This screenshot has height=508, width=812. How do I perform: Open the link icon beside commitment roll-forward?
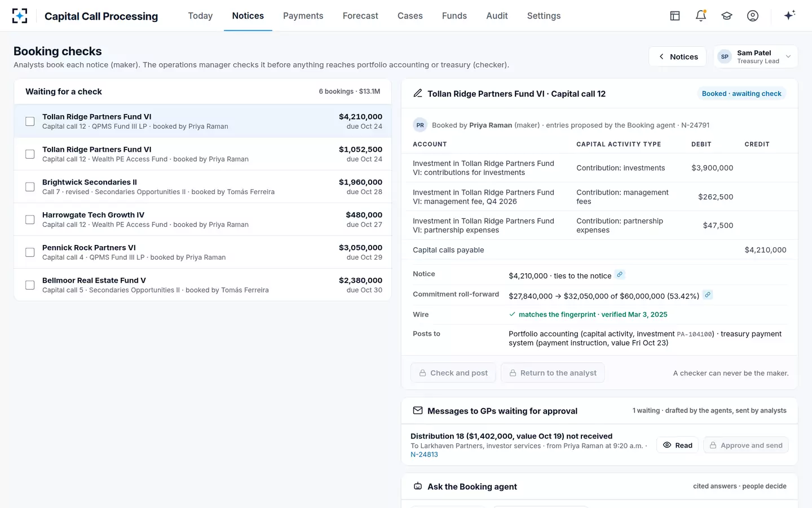708,295
